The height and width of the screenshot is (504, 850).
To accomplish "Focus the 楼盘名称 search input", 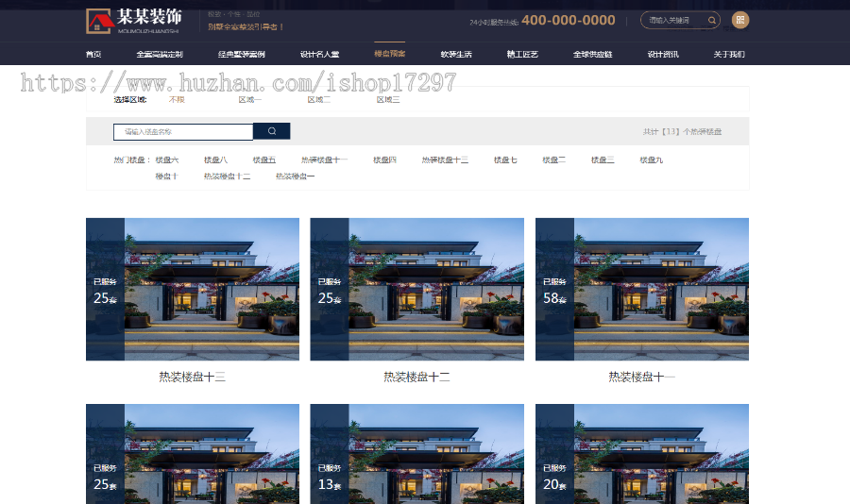I will coord(183,132).
